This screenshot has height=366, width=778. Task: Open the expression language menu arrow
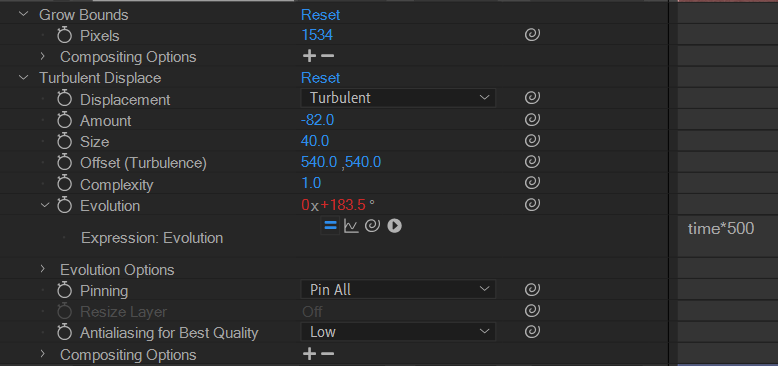click(394, 226)
